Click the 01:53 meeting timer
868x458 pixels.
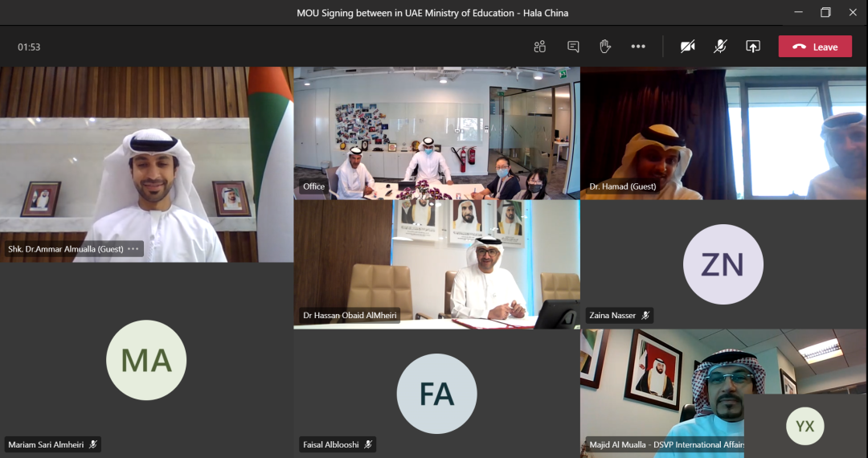[x=29, y=47]
